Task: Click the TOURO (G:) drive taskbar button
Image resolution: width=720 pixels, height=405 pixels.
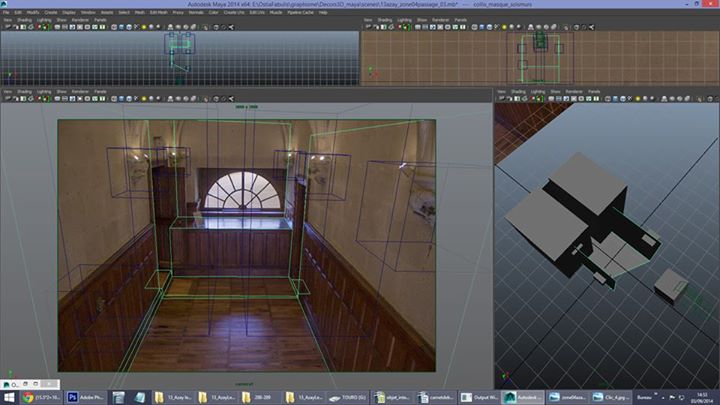Action: (x=353, y=397)
